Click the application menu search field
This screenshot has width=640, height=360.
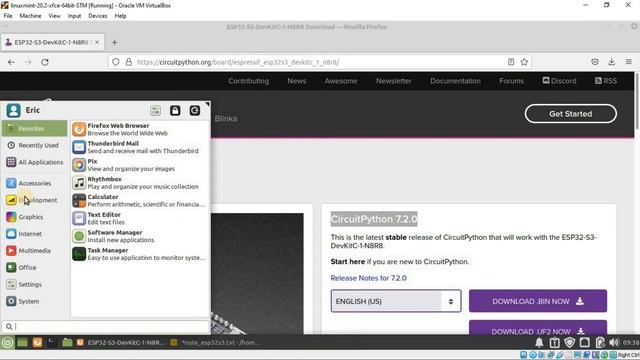click(x=106, y=327)
